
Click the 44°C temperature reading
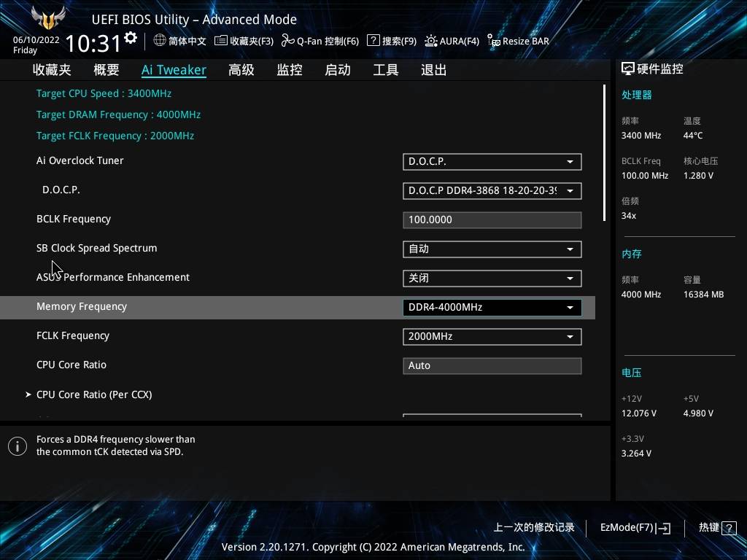click(693, 136)
